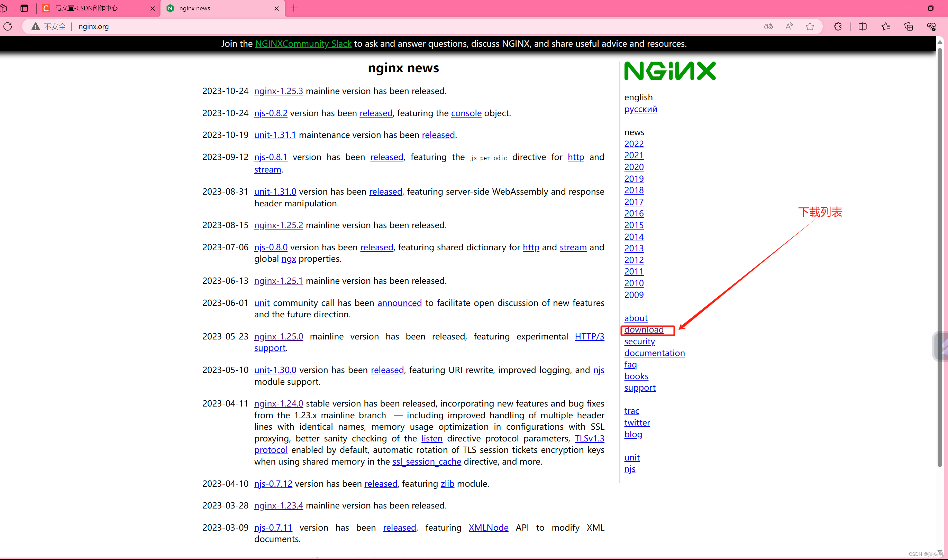948x560 pixels.
Task: Open the unit-1.30.0 link
Action: (275, 370)
